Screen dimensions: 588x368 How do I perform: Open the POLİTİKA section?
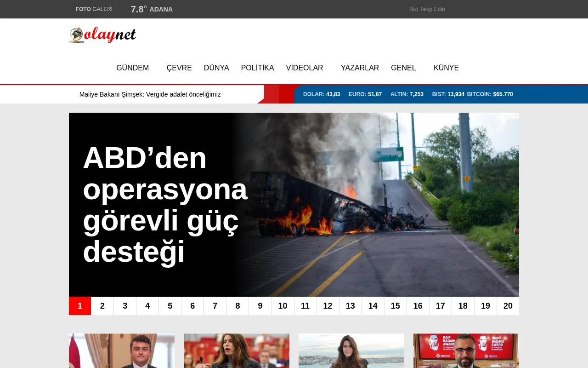pyautogui.click(x=257, y=68)
